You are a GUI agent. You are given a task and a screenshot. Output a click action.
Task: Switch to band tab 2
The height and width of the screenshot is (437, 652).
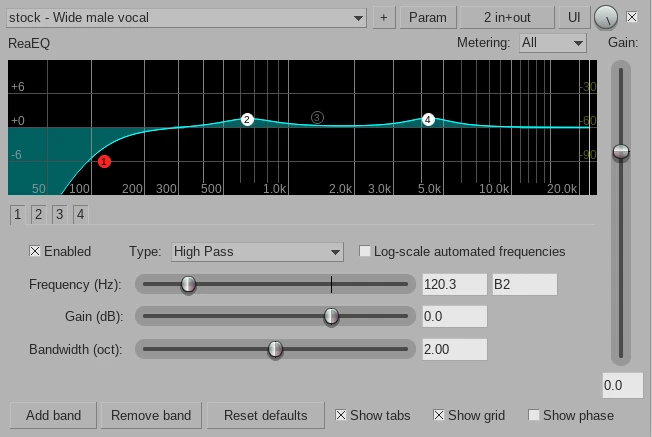pyautogui.click(x=38, y=214)
